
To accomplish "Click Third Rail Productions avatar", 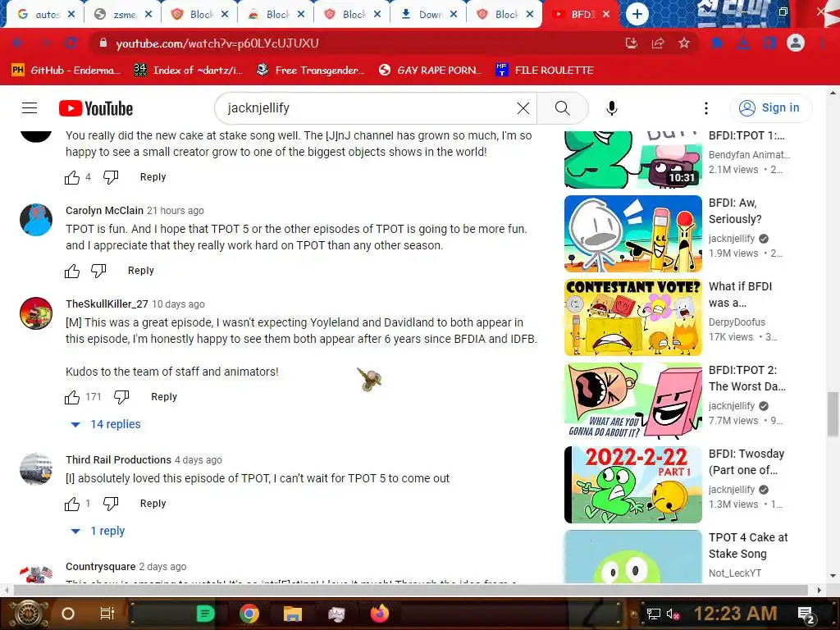I will (36, 468).
